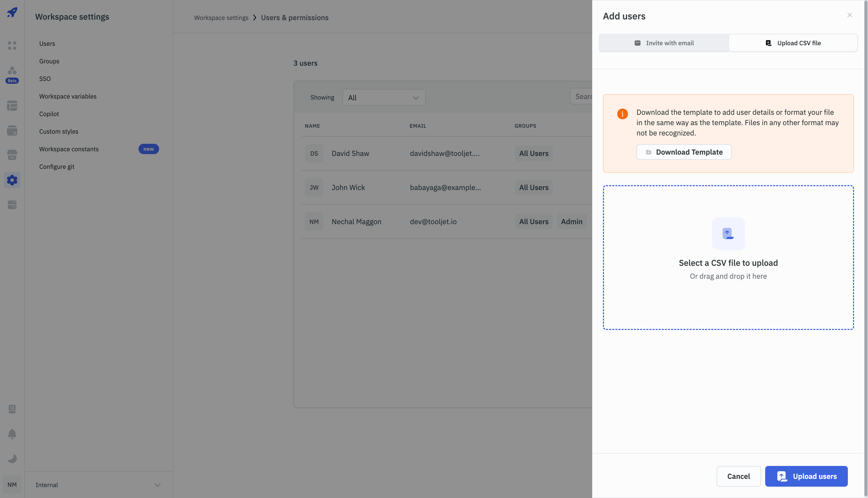Screen dimensions: 868x498
Task: Select the workspace settings gear icon
Action: [x=12, y=180]
